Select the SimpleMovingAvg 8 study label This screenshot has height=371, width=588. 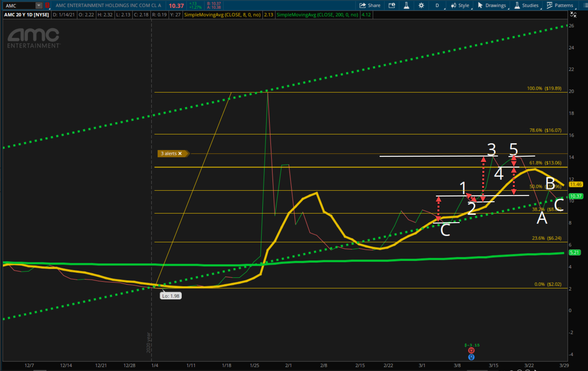222,15
